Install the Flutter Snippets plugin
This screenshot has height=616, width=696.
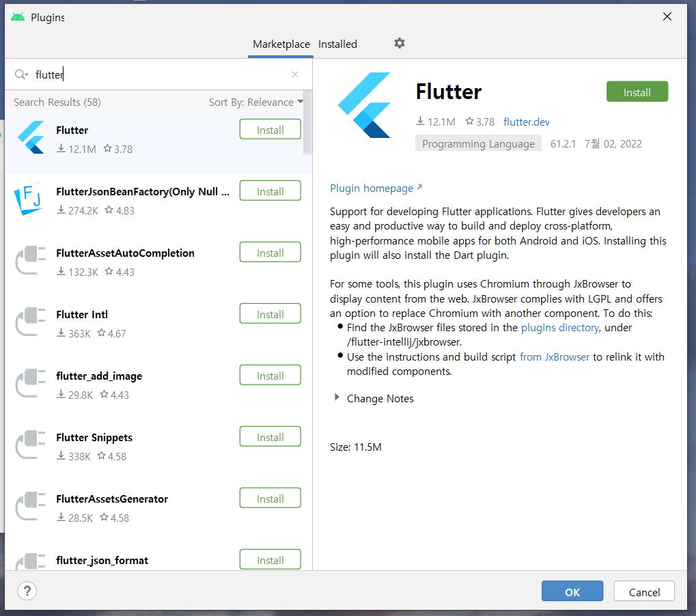pyautogui.click(x=270, y=437)
